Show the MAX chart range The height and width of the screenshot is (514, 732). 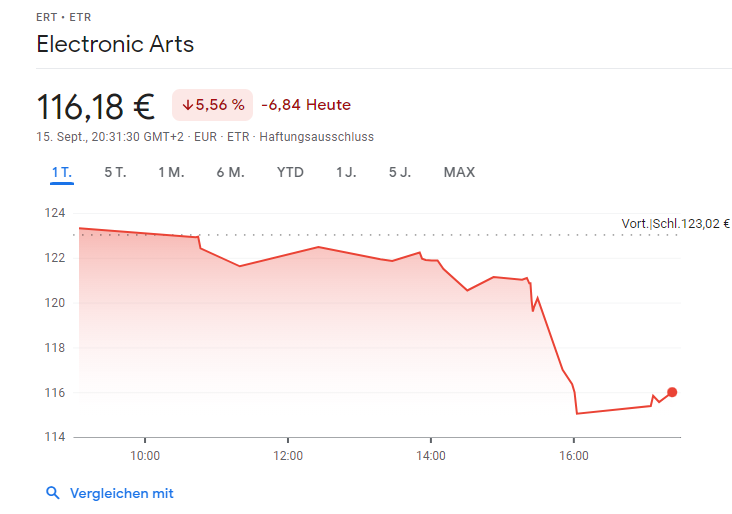[x=459, y=172]
